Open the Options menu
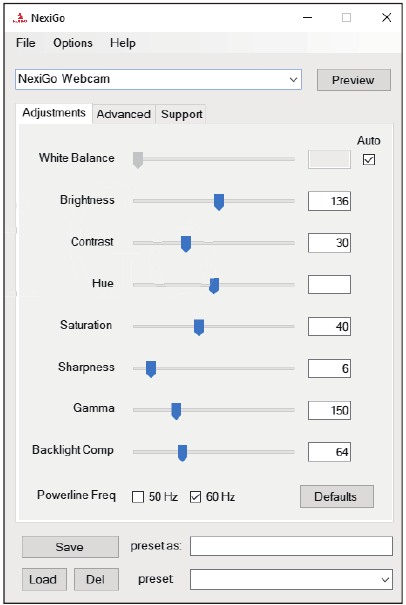This screenshot has height=605, width=406. (x=73, y=43)
